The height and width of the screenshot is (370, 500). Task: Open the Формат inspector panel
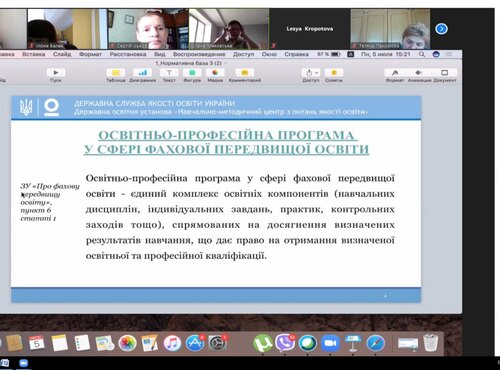click(x=395, y=73)
